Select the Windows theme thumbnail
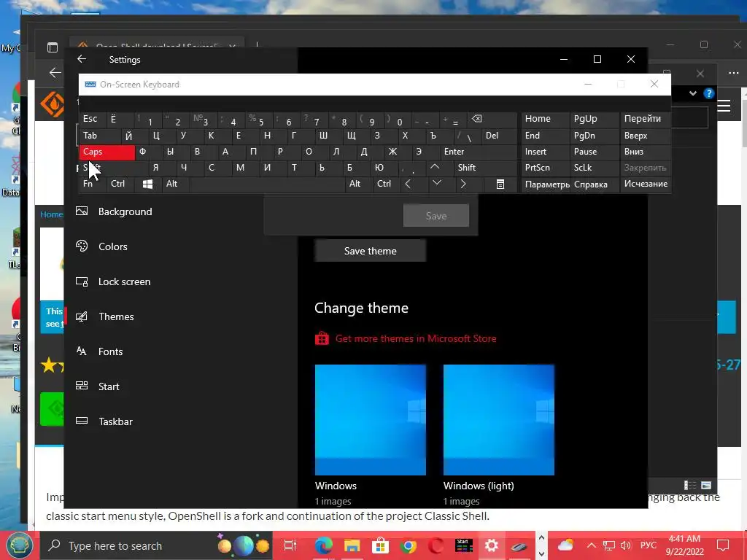The image size is (747, 560). (370, 420)
